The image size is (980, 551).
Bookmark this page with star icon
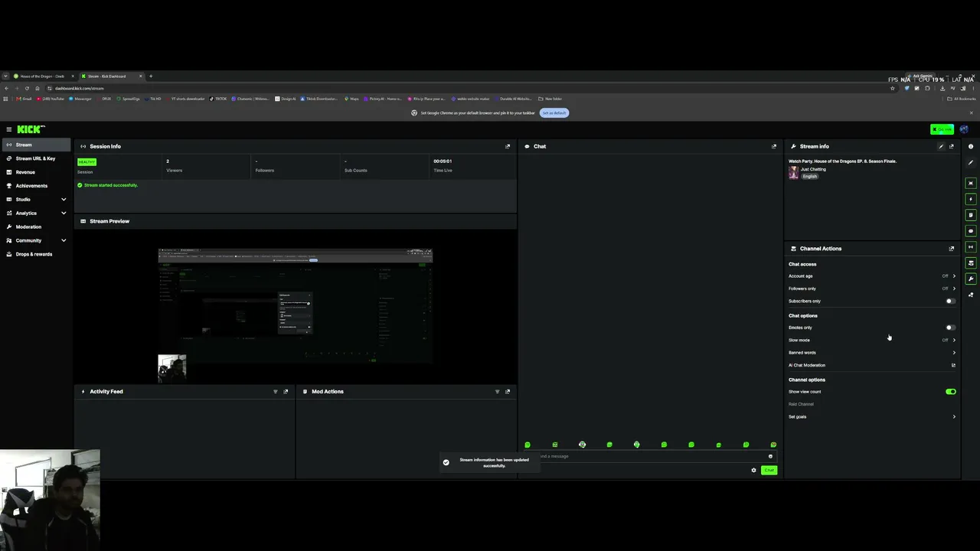point(892,88)
